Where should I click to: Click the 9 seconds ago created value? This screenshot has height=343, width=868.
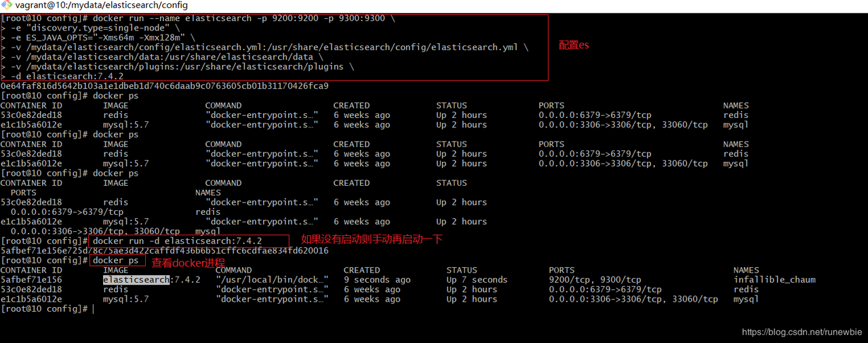point(377,280)
